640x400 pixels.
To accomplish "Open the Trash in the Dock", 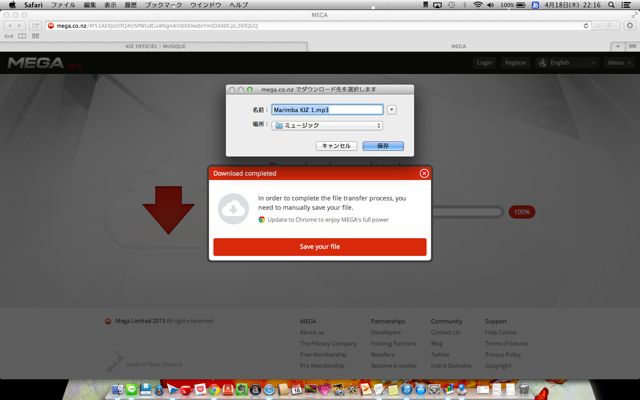I will click(524, 390).
